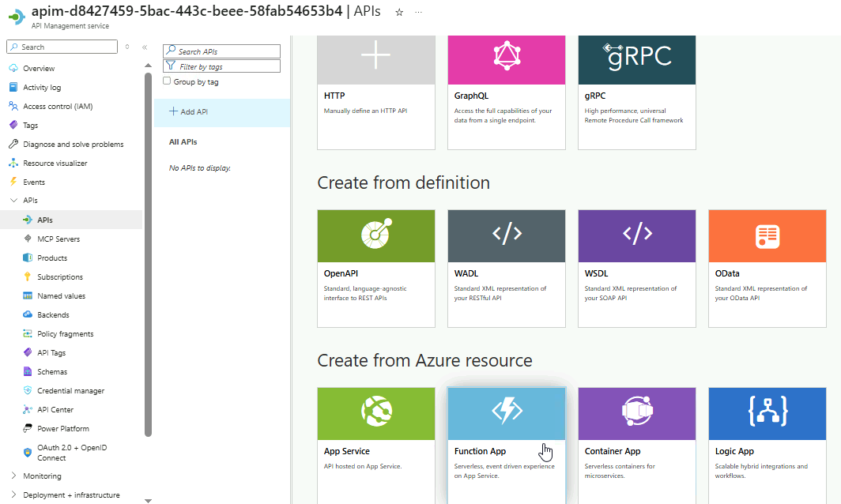Go to Named values menu item
The height and width of the screenshot is (504, 841).
(x=61, y=296)
